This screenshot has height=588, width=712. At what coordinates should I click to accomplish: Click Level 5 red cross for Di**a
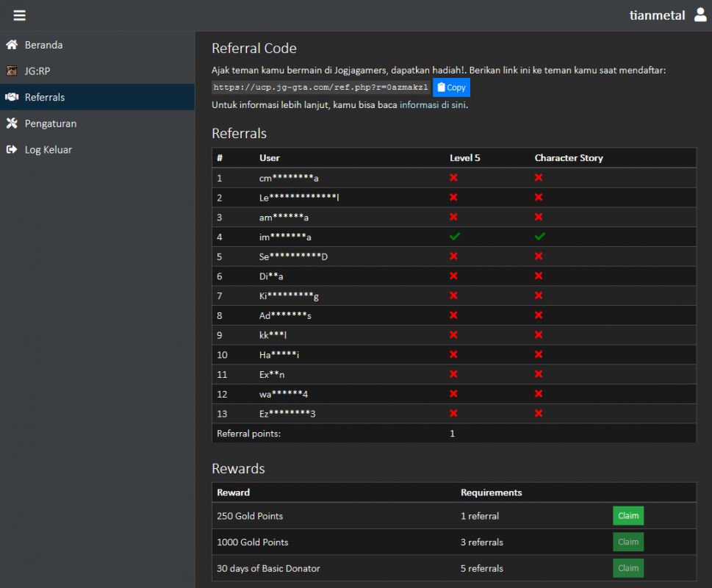tap(453, 276)
